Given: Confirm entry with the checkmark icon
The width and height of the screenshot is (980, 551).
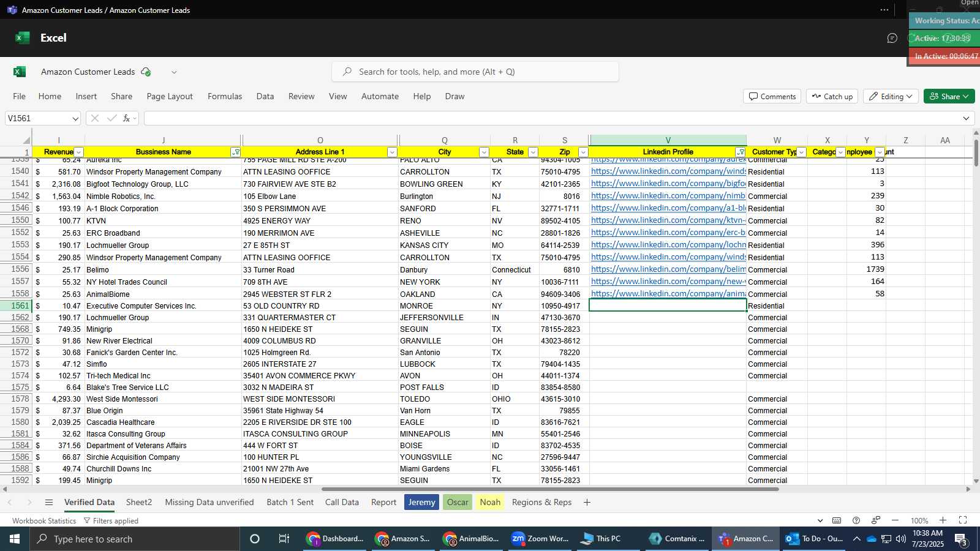Looking at the screenshot, I should [x=111, y=118].
